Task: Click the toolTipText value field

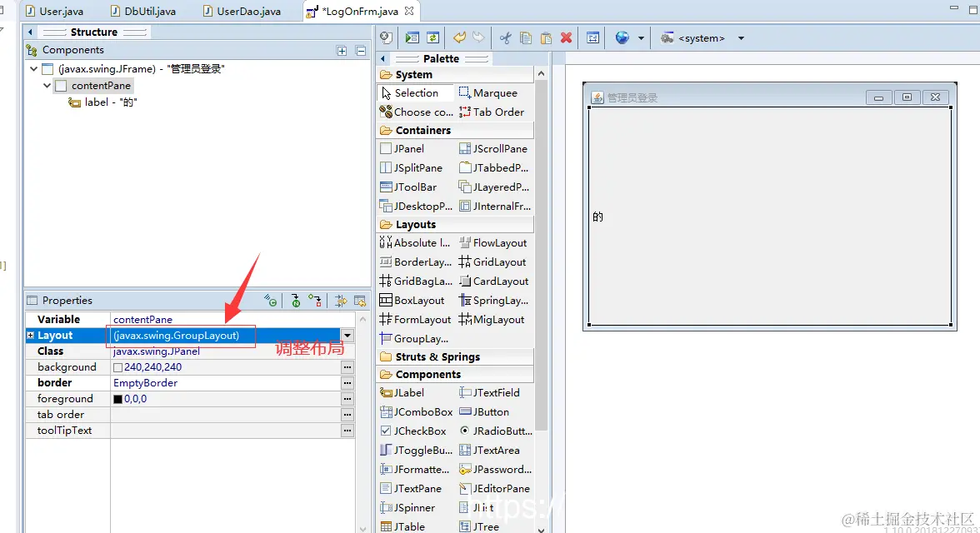Action: 227,431
